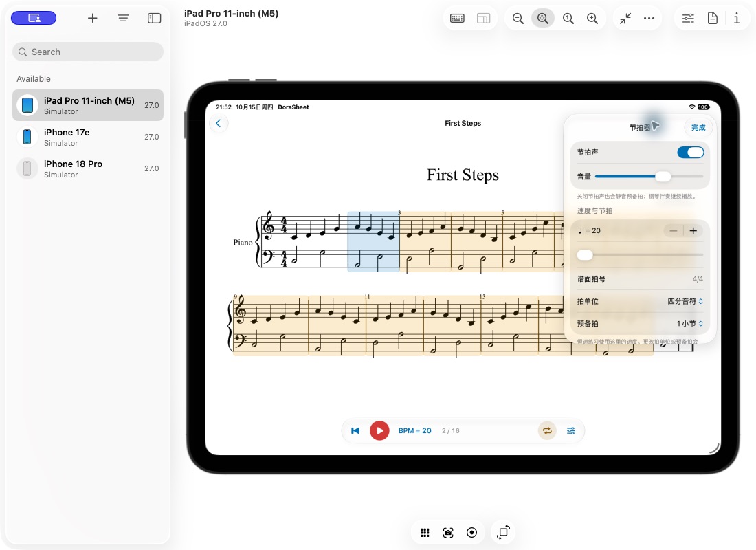Select the iPhone 17e simulator
The width and height of the screenshot is (756, 550).
click(88, 137)
